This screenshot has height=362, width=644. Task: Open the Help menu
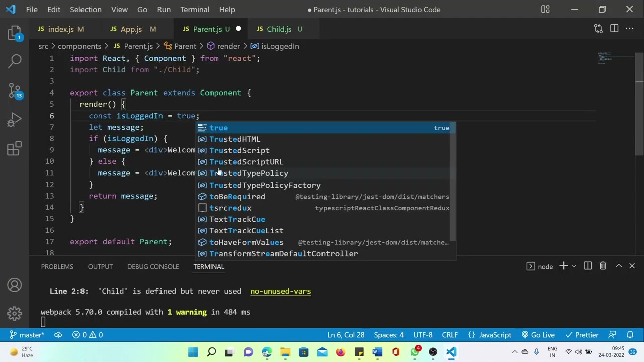(227, 9)
